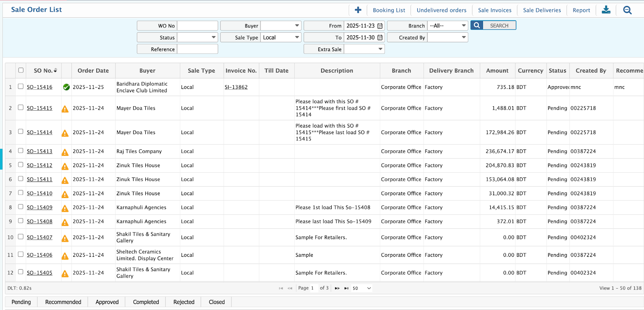Open sale order SO-15405 link
This screenshot has width=644, height=310.
(x=39, y=273)
